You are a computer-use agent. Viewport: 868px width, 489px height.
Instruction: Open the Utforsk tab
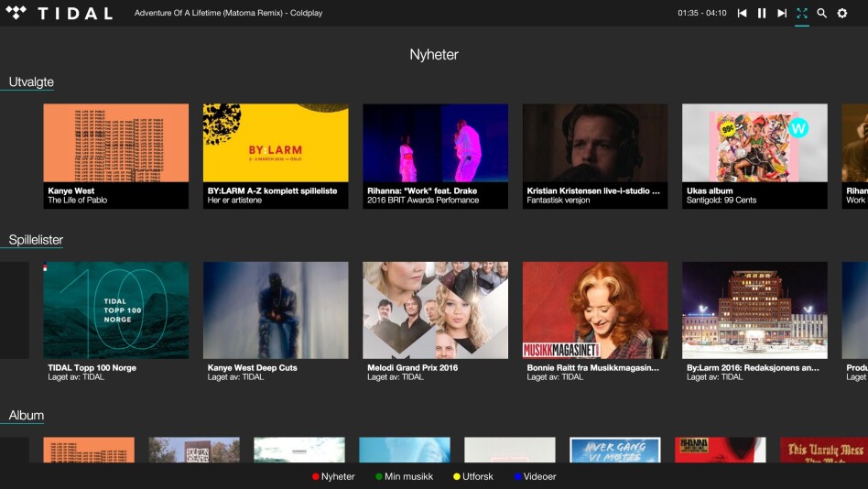[x=476, y=476]
